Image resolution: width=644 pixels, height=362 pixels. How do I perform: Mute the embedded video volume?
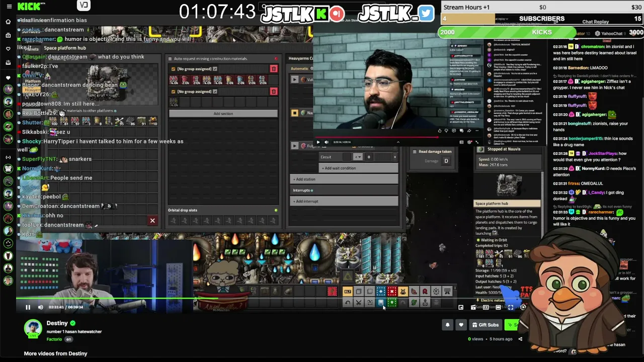[326, 142]
